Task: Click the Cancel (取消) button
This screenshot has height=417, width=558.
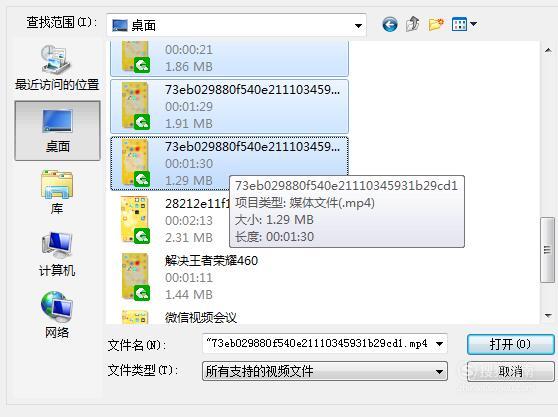Action: point(510,371)
